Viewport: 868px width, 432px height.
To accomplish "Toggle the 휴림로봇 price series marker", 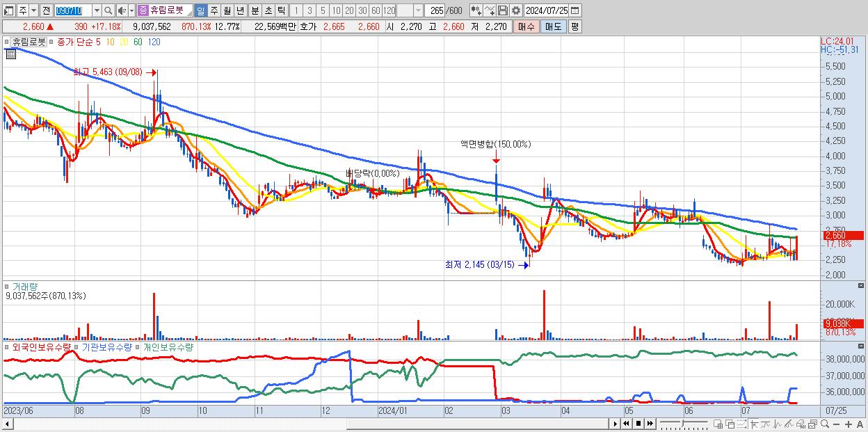I will point(8,42).
